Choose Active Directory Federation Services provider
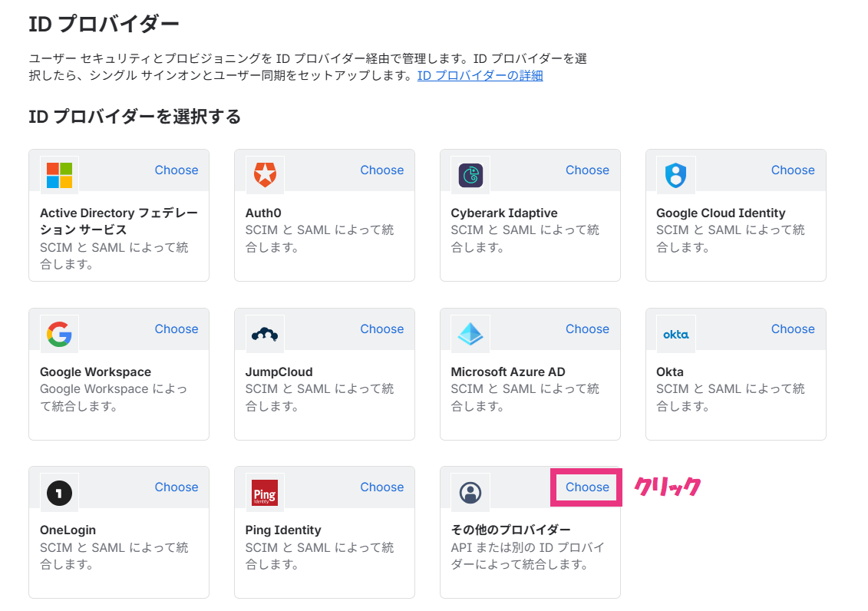Viewport: 868px width, 611px height. tap(177, 170)
